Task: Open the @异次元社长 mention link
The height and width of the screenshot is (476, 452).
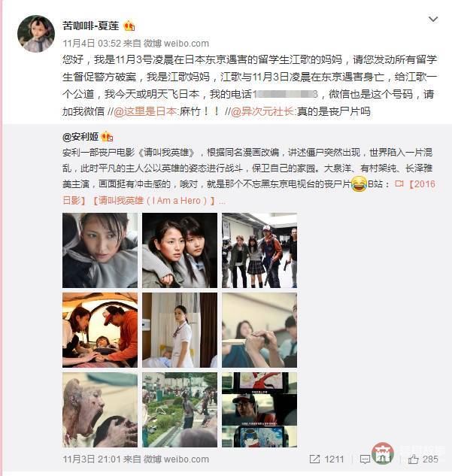Action: tap(262, 112)
